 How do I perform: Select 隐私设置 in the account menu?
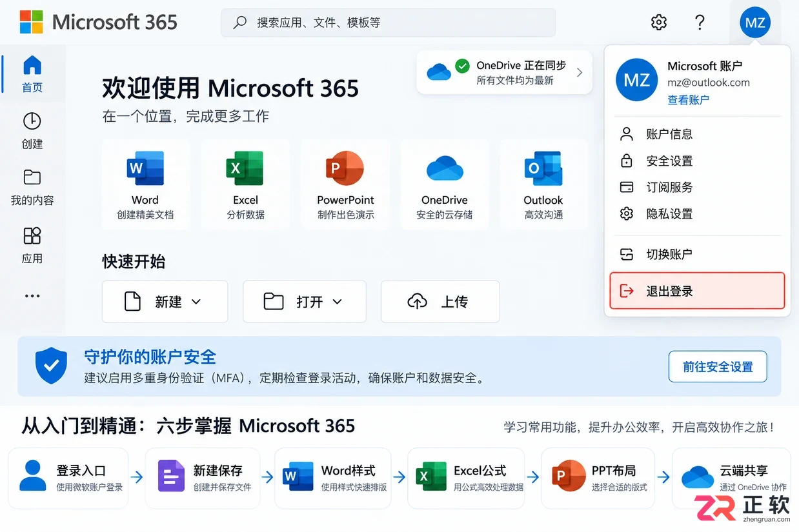(x=698, y=213)
